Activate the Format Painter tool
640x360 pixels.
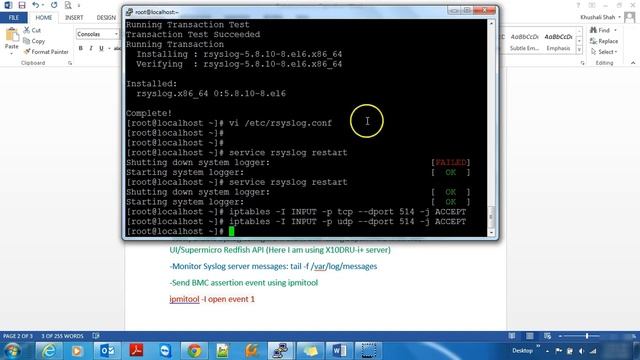(x=46, y=52)
